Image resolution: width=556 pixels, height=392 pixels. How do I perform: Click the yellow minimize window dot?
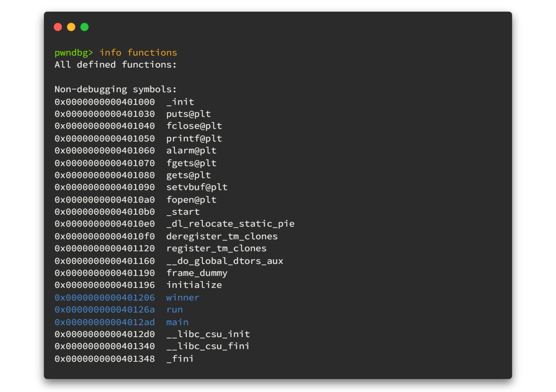pos(71,27)
